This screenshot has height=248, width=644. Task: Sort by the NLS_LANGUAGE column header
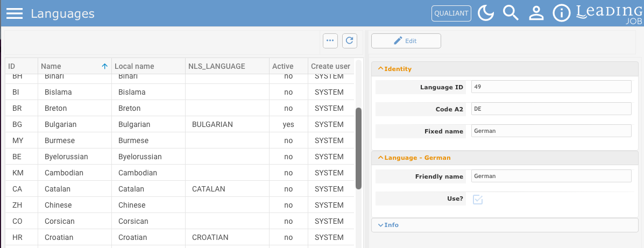227,66
